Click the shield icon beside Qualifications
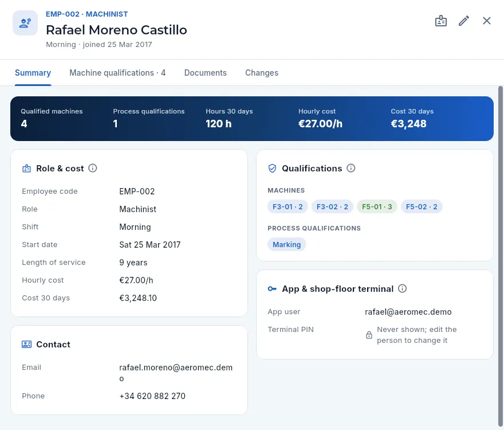The height and width of the screenshot is (430, 504). coord(272,169)
